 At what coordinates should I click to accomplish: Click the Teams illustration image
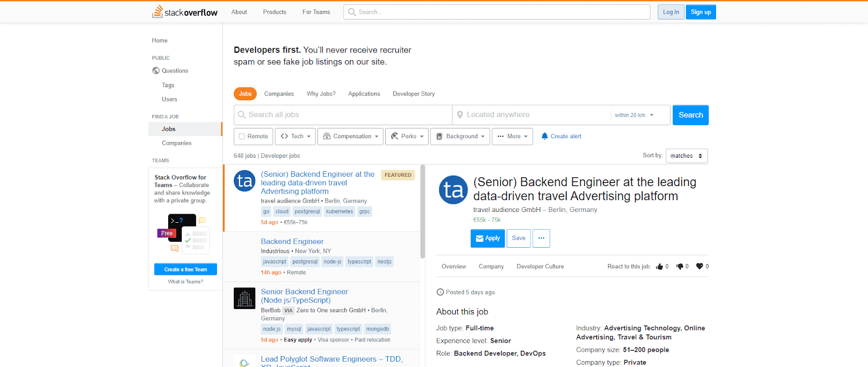(182, 234)
